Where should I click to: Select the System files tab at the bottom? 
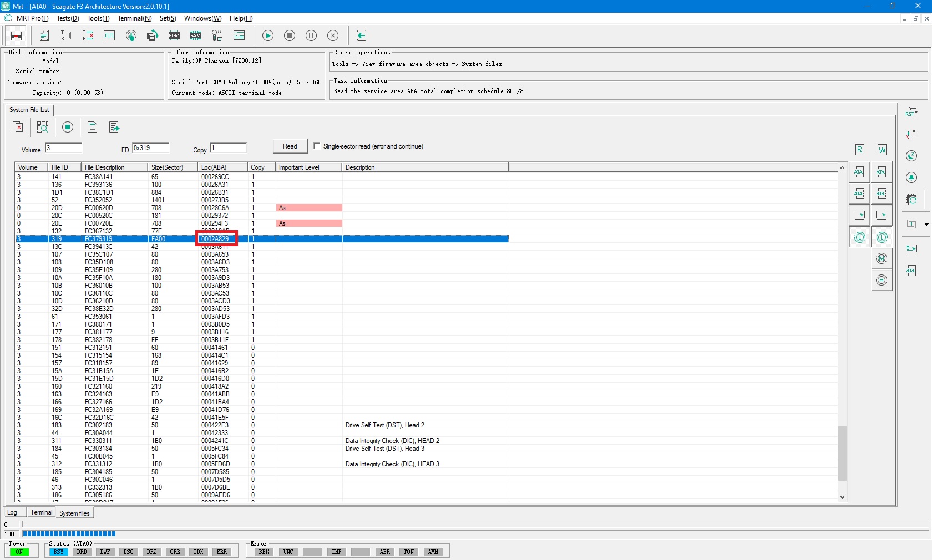tap(74, 513)
